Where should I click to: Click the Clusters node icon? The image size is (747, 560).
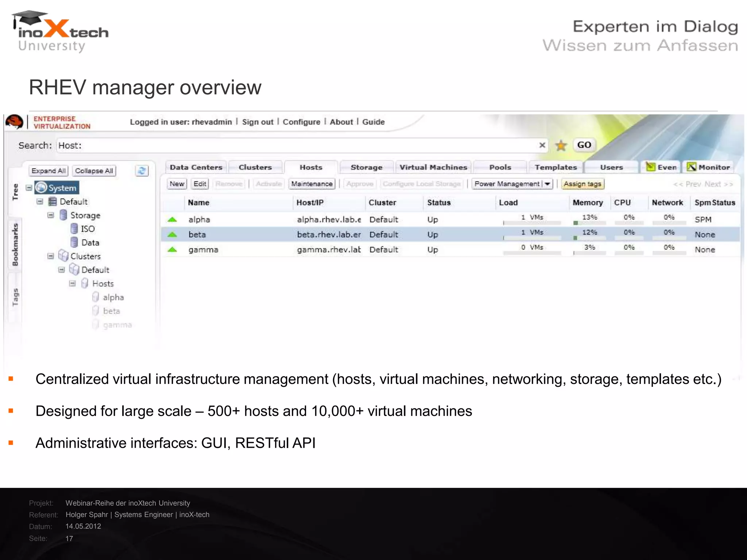click(63, 256)
